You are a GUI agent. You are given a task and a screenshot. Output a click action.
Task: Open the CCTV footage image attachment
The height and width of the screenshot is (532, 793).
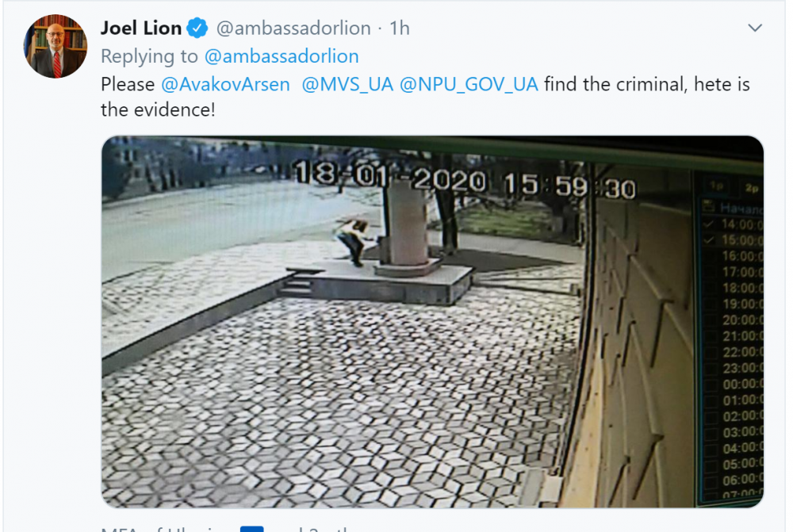click(x=432, y=322)
